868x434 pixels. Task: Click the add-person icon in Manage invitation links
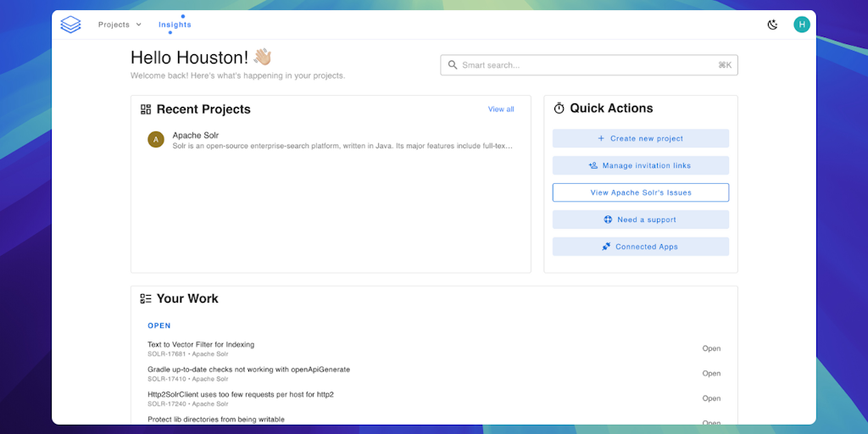click(593, 165)
